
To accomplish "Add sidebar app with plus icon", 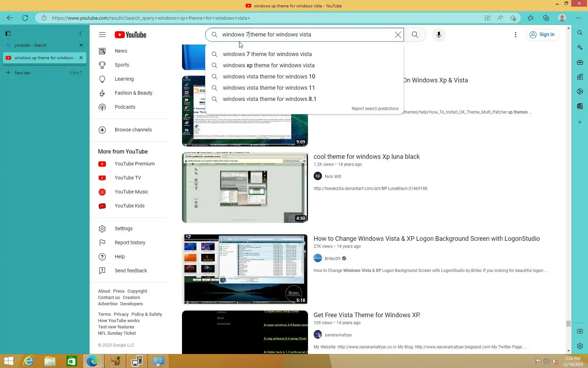I will point(580,122).
